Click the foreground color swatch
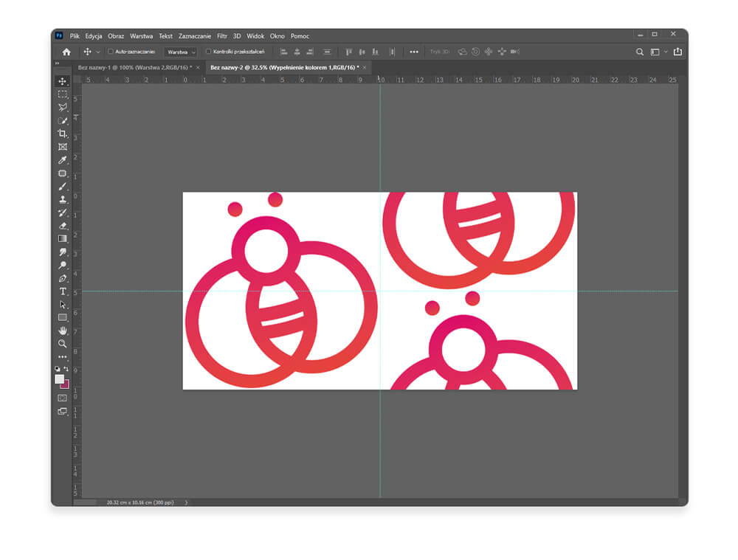The height and width of the screenshot is (560, 738). pos(60,379)
